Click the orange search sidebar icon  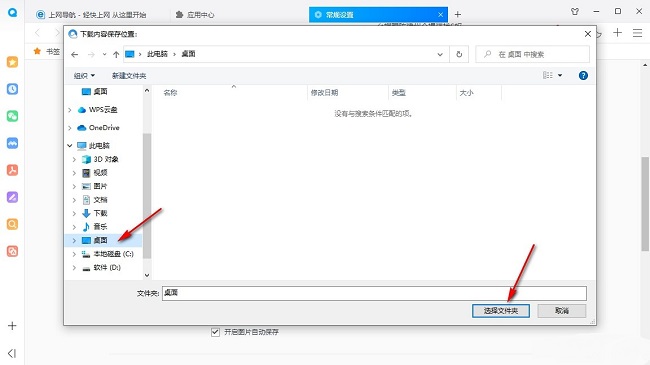click(12, 224)
